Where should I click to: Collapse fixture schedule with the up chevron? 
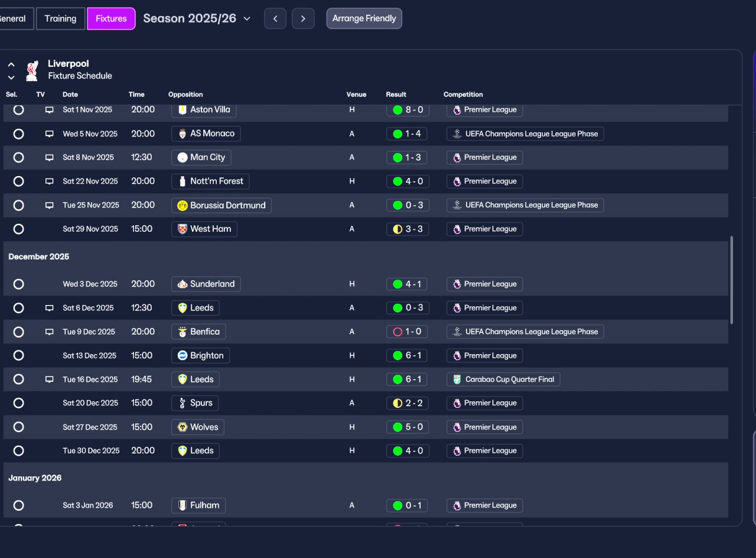(x=11, y=64)
